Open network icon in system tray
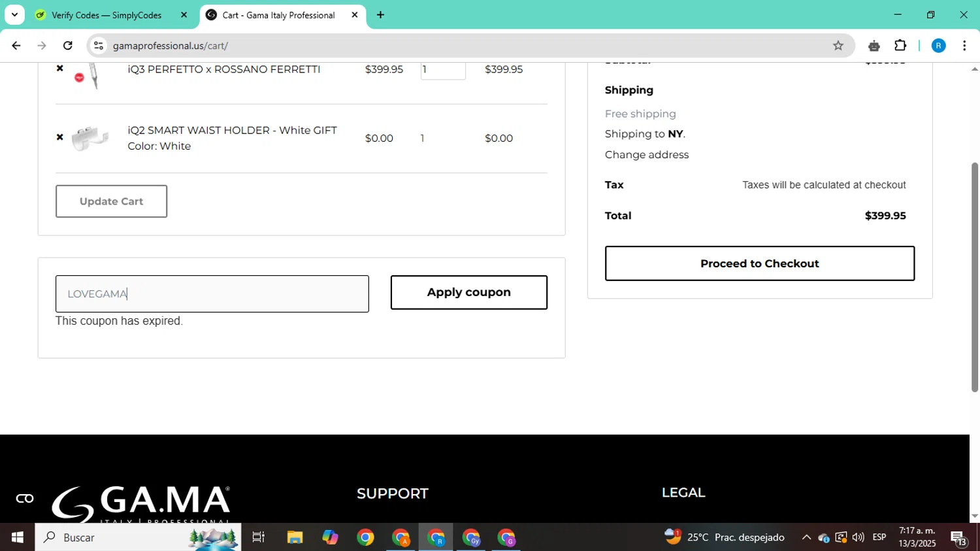Screen dimensions: 980x551 pyautogui.click(x=841, y=537)
